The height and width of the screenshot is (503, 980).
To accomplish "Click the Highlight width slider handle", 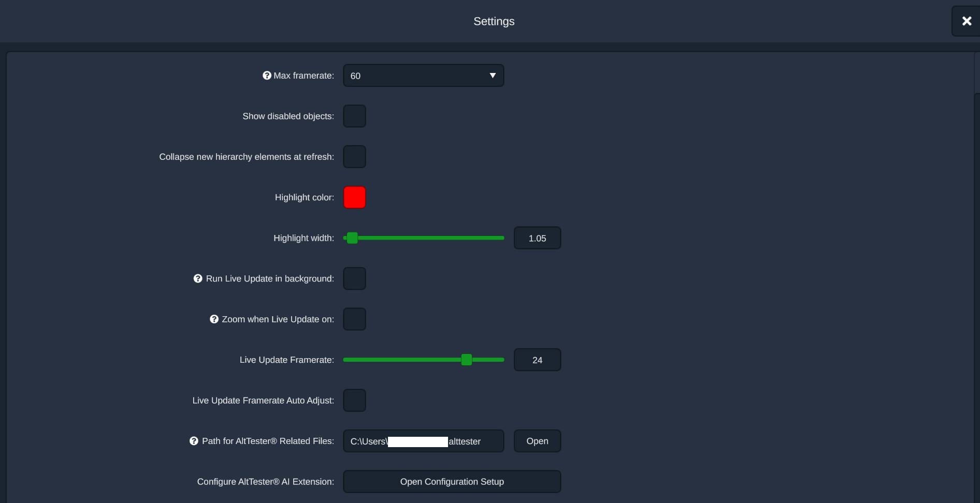I will [x=352, y=238].
